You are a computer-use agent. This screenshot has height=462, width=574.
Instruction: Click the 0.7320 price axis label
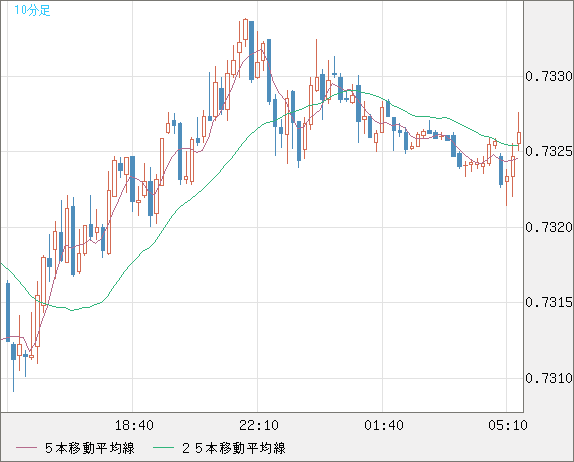pyautogui.click(x=549, y=227)
